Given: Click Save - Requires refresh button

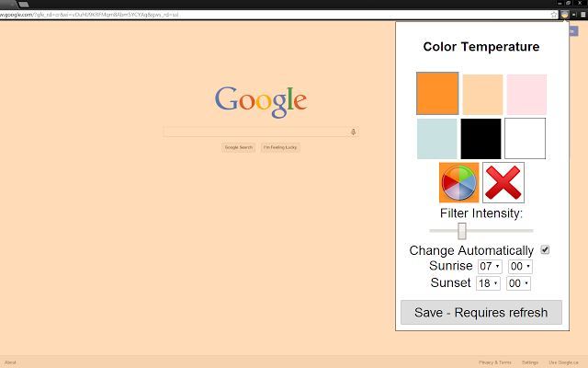Looking at the screenshot, I should click(x=481, y=313).
